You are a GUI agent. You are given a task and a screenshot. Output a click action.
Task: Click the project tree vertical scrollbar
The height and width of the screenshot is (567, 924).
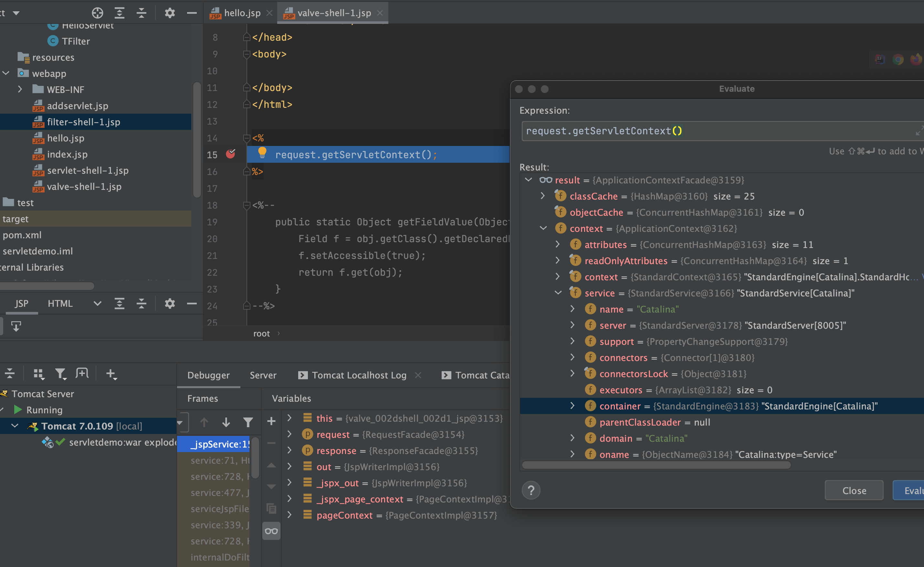(x=196, y=139)
